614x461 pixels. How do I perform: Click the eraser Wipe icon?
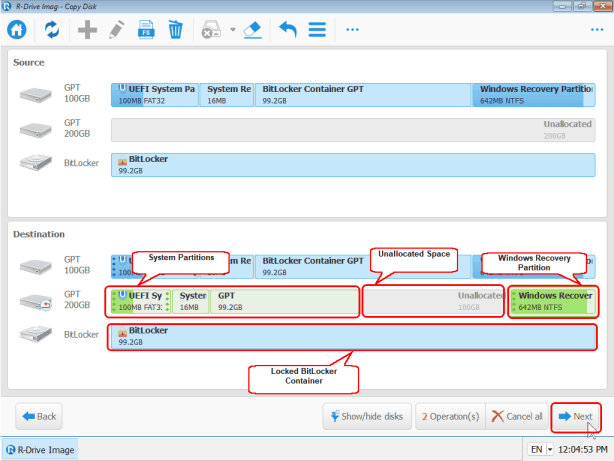pos(252,29)
